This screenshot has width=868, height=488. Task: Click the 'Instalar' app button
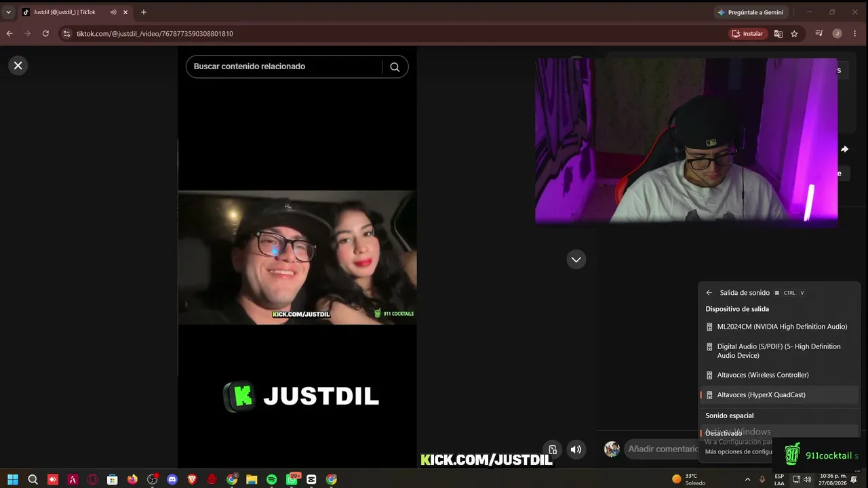click(747, 34)
